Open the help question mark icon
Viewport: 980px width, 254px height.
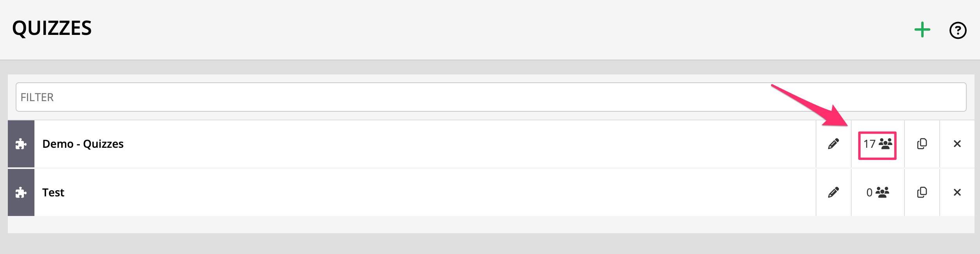click(958, 30)
